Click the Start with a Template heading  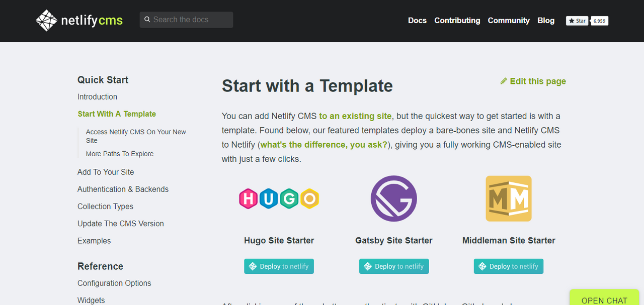coord(307,86)
